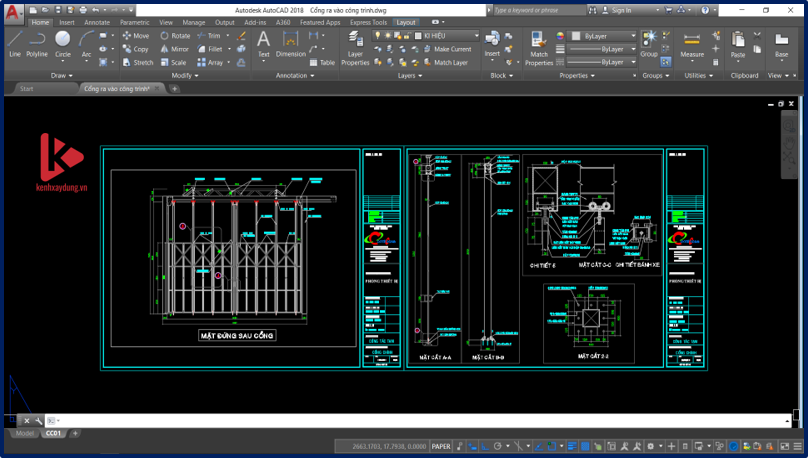
Task: Select the Measure utility tool
Action: [x=692, y=44]
